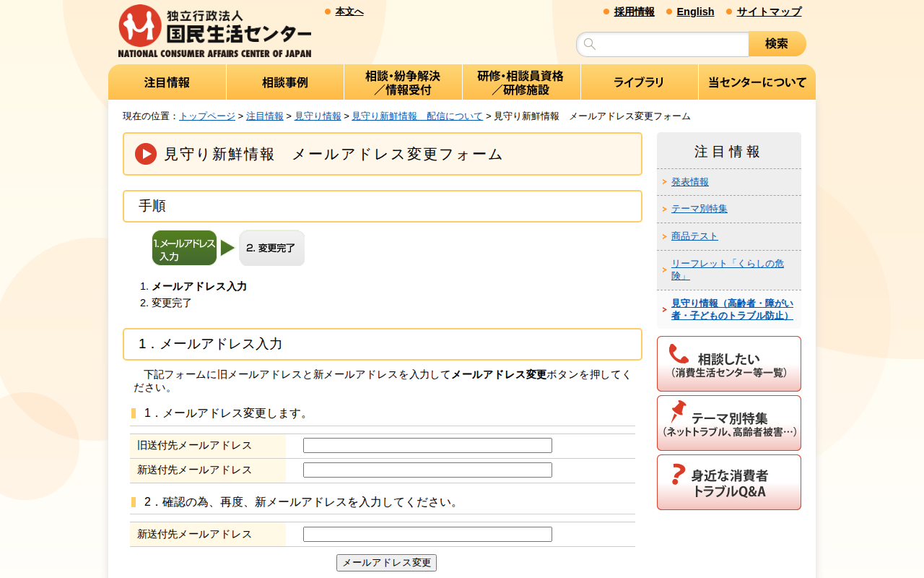The image size is (924, 578).
Task: Click the question mark icon on Q&A banner
Action: [x=678, y=474]
